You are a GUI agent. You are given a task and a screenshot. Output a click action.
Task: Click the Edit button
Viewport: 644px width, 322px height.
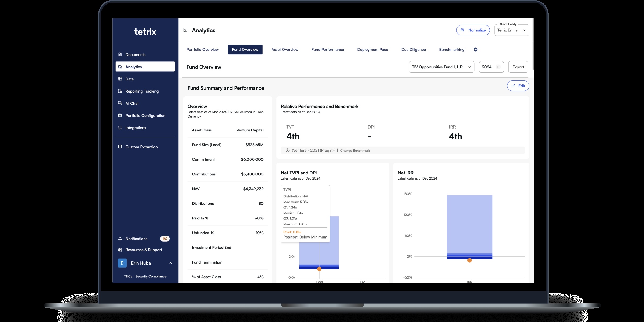point(518,86)
